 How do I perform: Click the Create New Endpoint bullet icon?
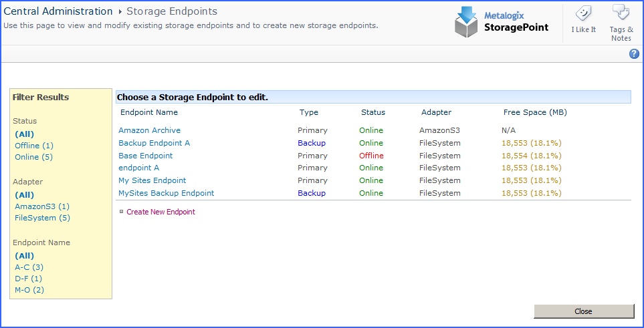point(121,211)
